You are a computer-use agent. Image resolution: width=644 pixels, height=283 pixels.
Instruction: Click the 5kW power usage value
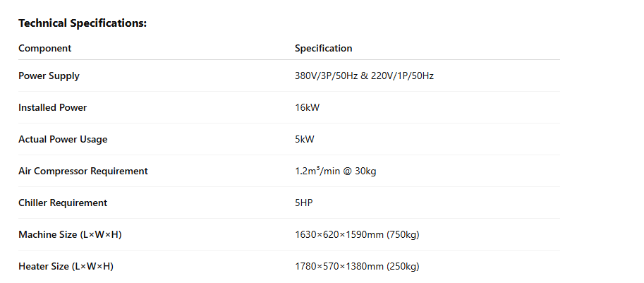304,139
